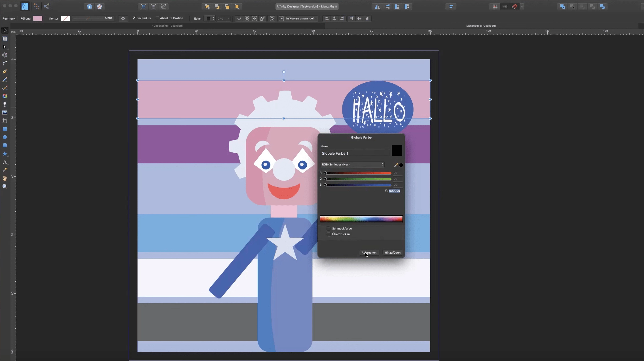Enable the Überdrucken checkbox
This screenshot has height=361, width=644.
pyautogui.click(x=329, y=234)
